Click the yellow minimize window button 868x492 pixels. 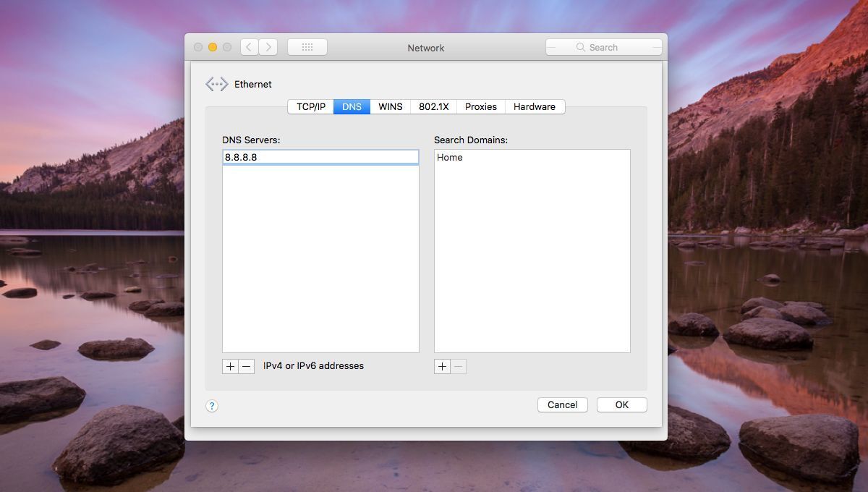coord(213,47)
